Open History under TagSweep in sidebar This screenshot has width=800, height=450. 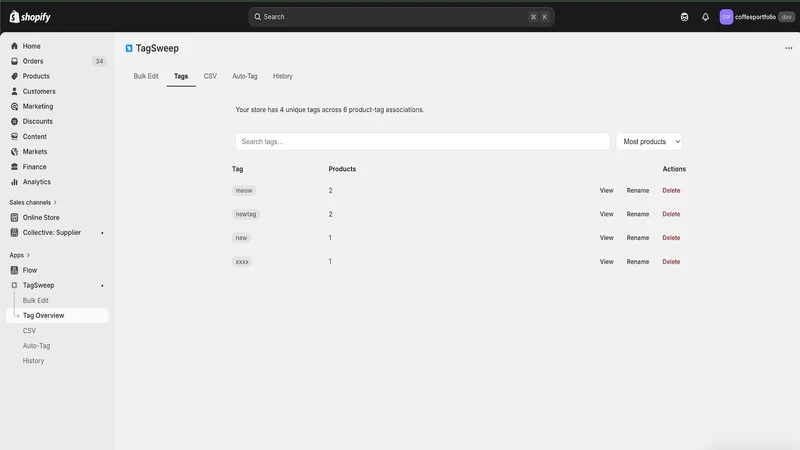click(33, 361)
